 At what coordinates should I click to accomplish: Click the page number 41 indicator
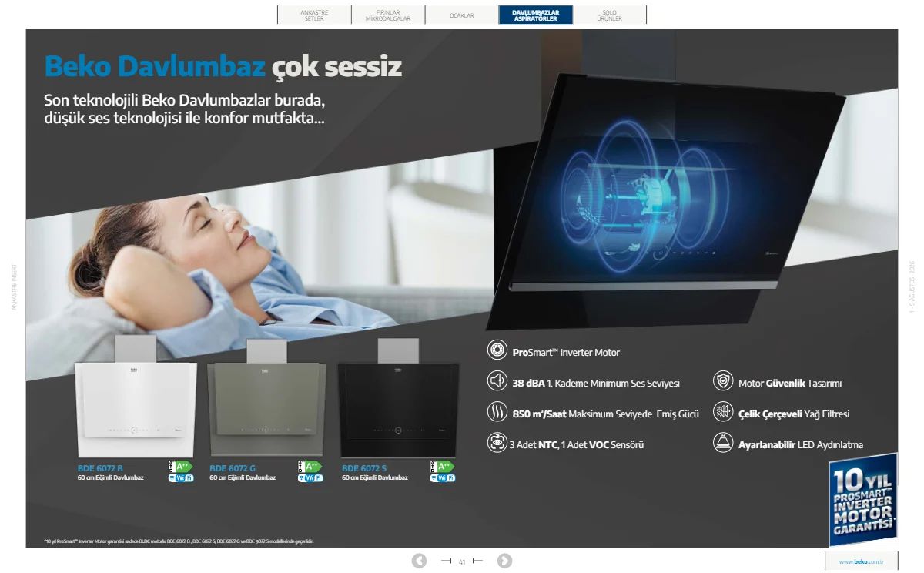pyautogui.click(x=462, y=561)
